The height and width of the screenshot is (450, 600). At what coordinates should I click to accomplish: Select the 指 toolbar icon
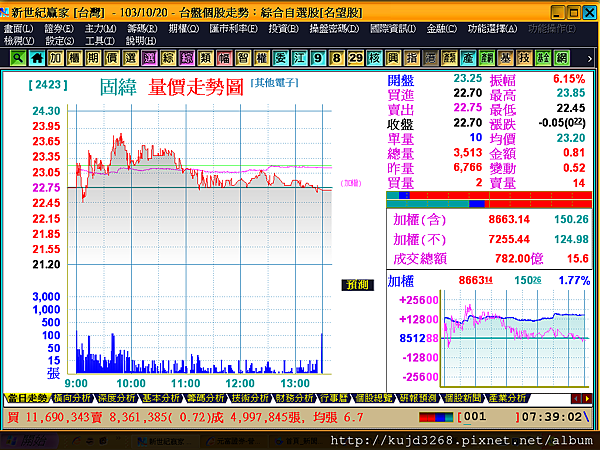pos(412,58)
